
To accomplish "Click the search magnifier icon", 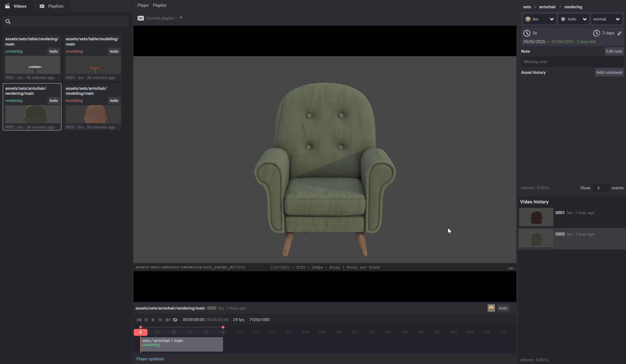I will 8,22.
